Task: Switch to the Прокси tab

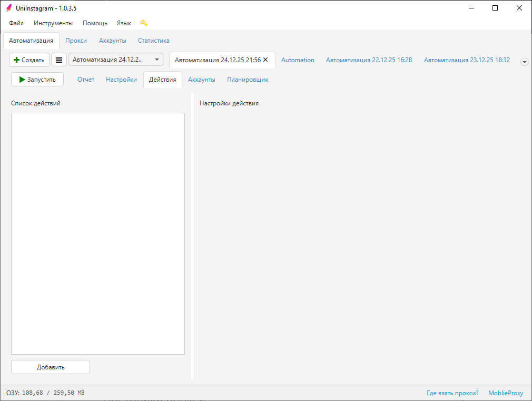Action: [x=76, y=41]
